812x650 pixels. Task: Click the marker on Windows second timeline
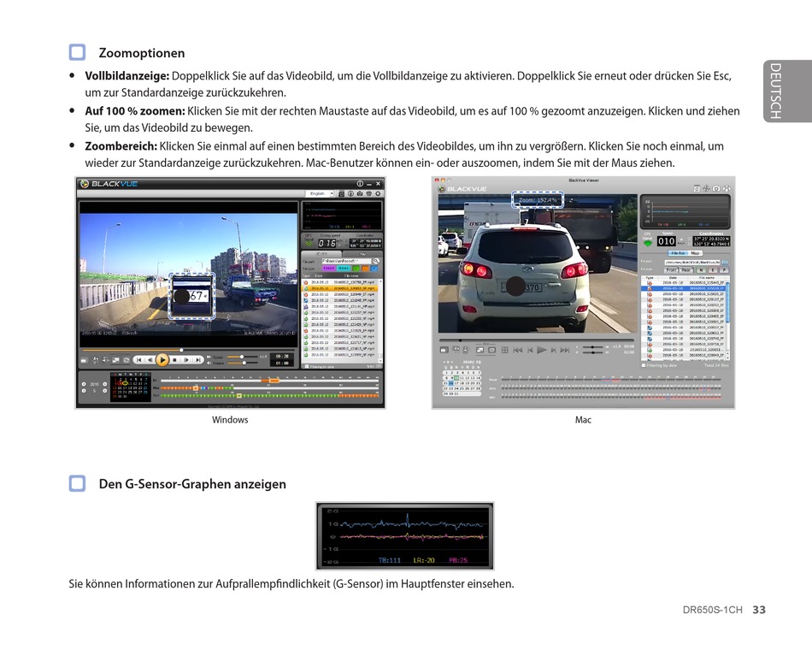point(239,395)
